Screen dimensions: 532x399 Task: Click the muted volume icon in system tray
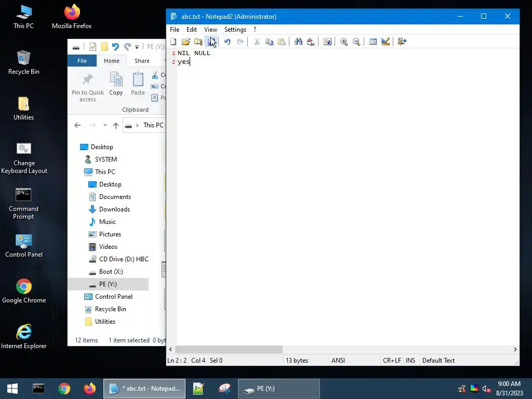[486, 389]
